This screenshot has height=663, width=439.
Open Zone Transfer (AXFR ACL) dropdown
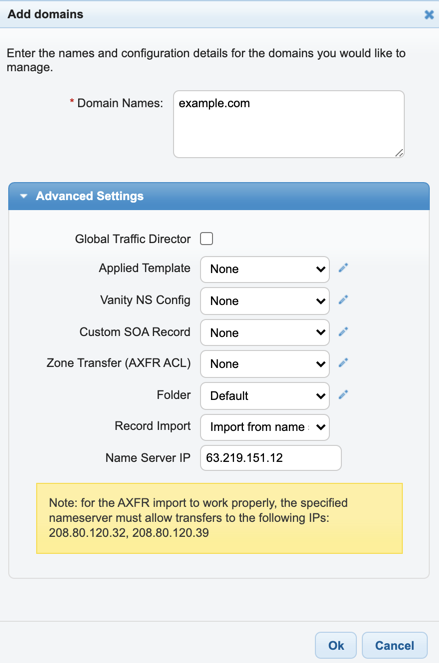(x=265, y=364)
